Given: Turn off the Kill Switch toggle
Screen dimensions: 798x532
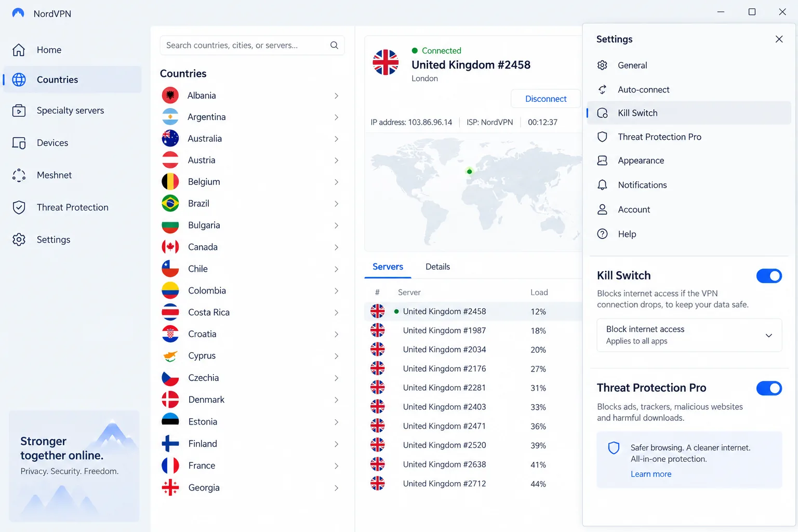Looking at the screenshot, I should (769, 276).
